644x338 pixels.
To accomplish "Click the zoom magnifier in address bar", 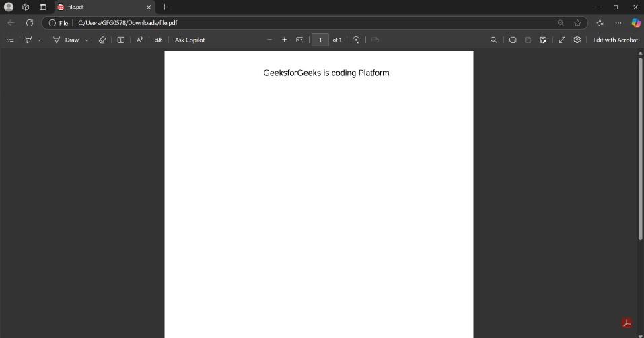I will (x=561, y=23).
